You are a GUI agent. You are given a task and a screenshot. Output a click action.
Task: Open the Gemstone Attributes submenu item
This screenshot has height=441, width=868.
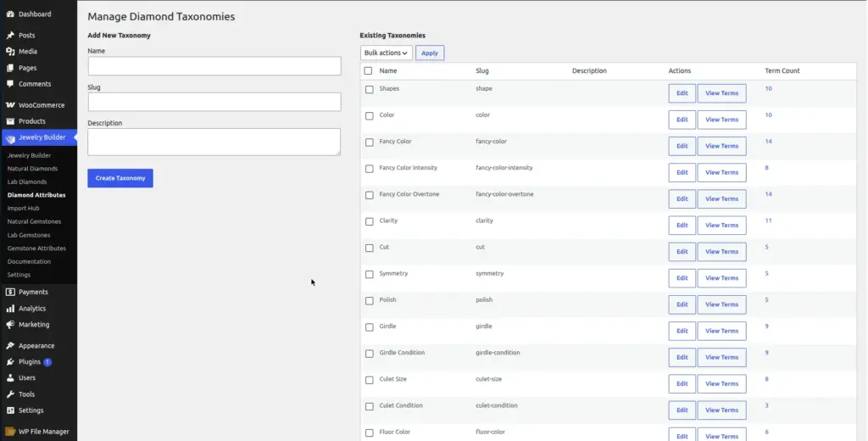tap(36, 248)
